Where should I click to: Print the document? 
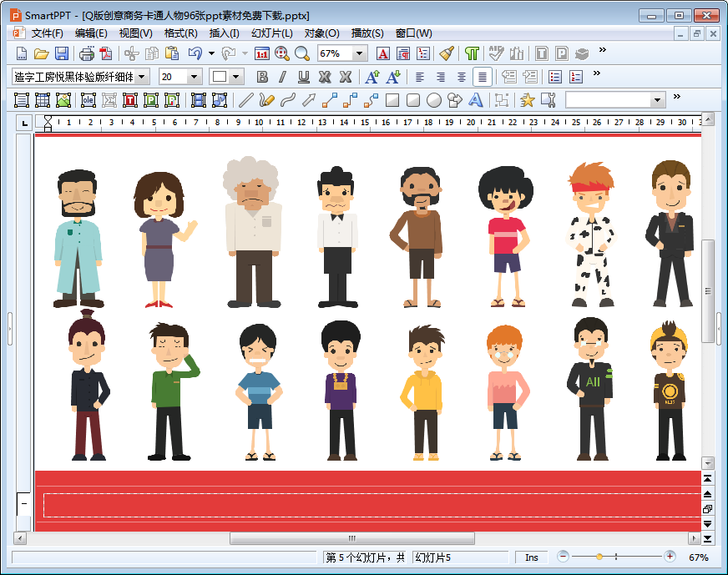click(x=87, y=54)
